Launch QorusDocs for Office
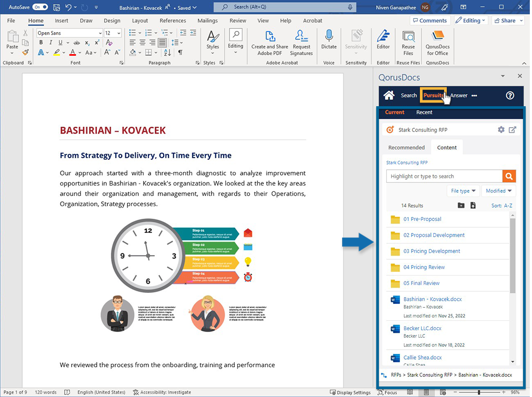Viewport: 532px width, 397px height. click(438, 43)
